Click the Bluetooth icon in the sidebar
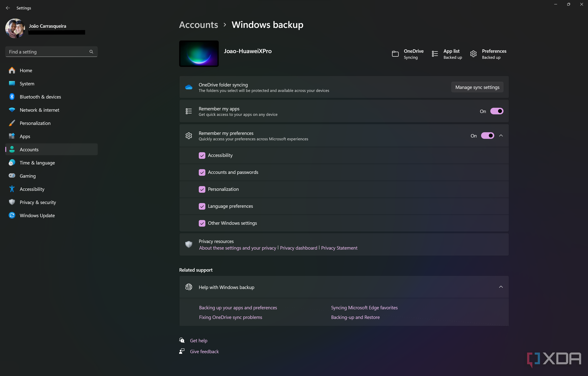The height and width of the screenshot is (376, 588). coord(12,97)
